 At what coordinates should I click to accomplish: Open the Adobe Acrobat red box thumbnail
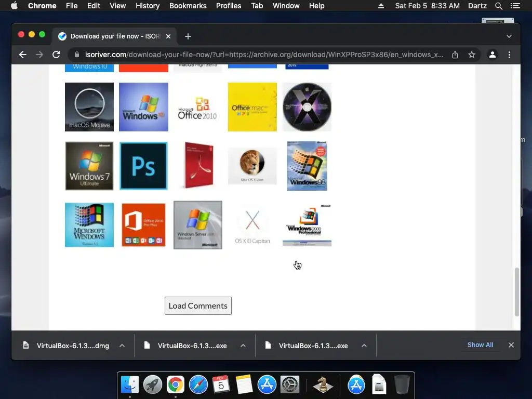(x=198, y=165)
